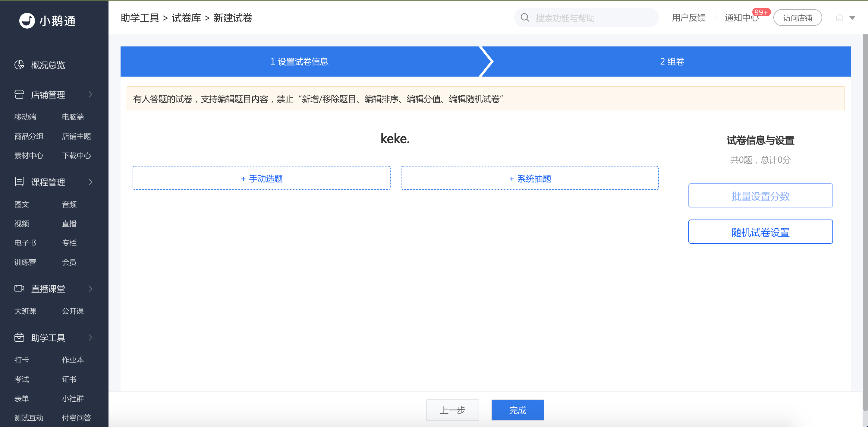Image resolution: width=868 pixels, height=427 pixels.
Task: Expand 课程管理 chevron
Action: coord(90,182)
